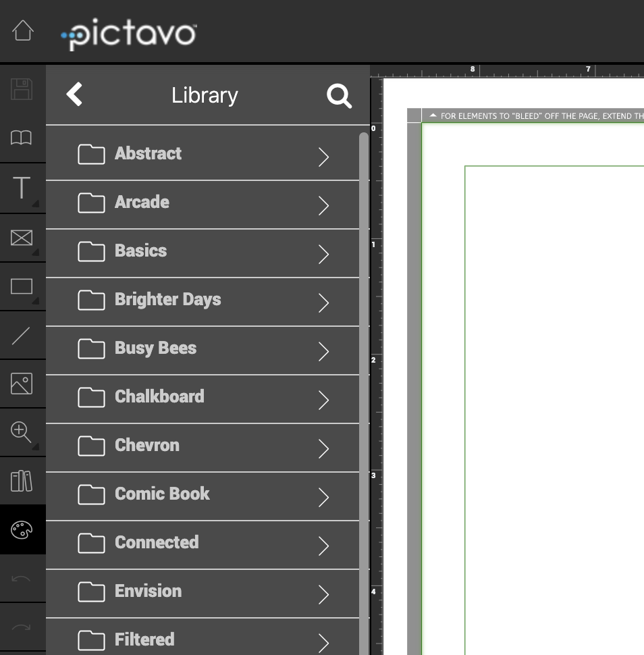644x655 pixels.
Task: Select the Text tool
Action: [22, 188]
